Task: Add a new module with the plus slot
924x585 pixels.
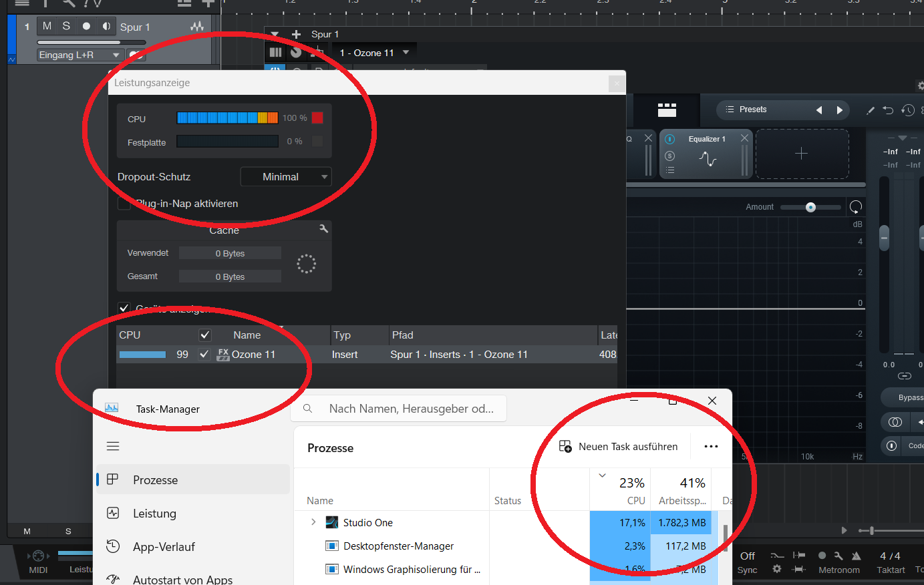Action: pos(802,154)
